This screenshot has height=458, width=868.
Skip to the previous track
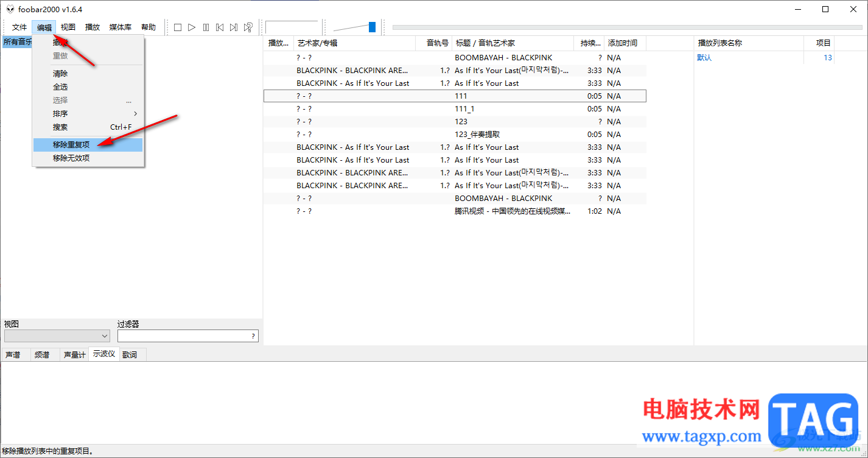coord(220,27)
